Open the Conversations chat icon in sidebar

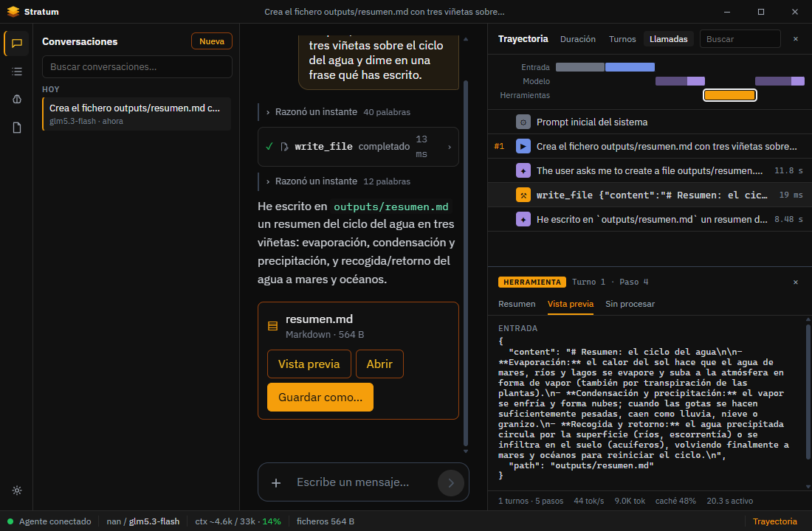pos(16,44)
